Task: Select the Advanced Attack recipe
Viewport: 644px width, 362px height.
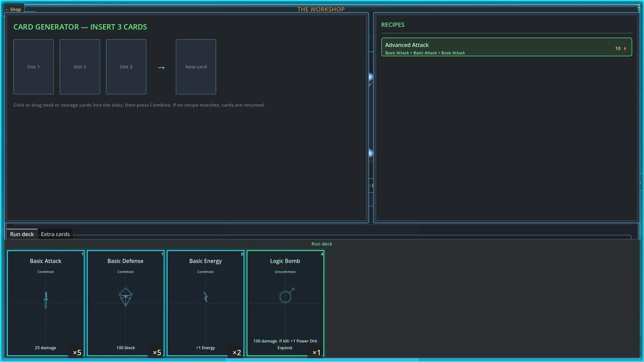Action: tap(506, 47)
